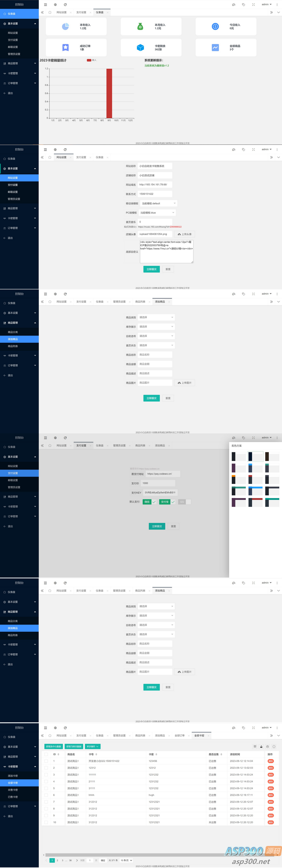Click the double-left arrow on the dashboard tab bar
The height and width of the screenshot is (868, 282).
click(x=43, y=12)
